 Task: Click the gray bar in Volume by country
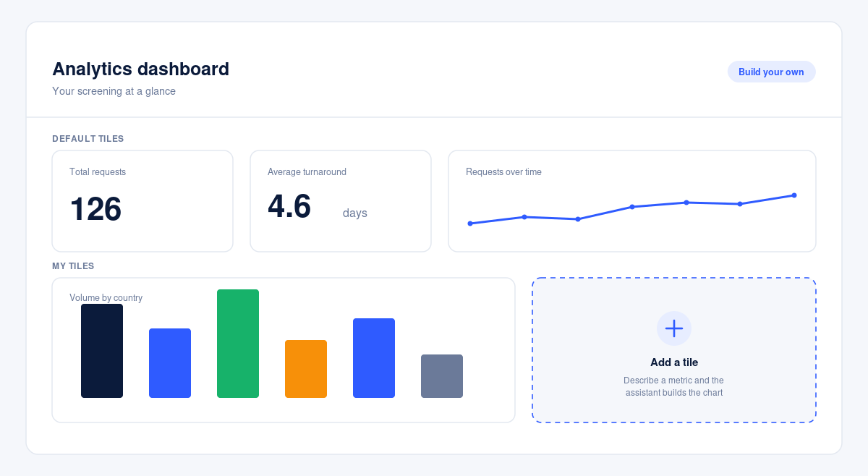[x=442, y=376]
